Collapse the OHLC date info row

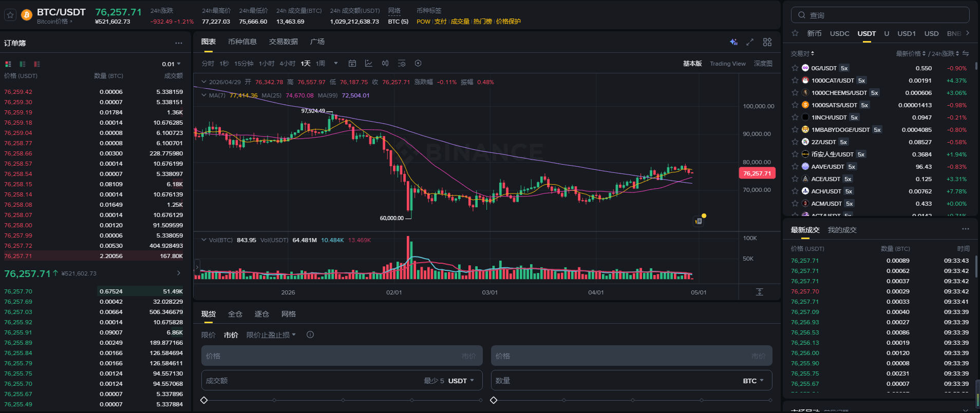click(204, 82)
